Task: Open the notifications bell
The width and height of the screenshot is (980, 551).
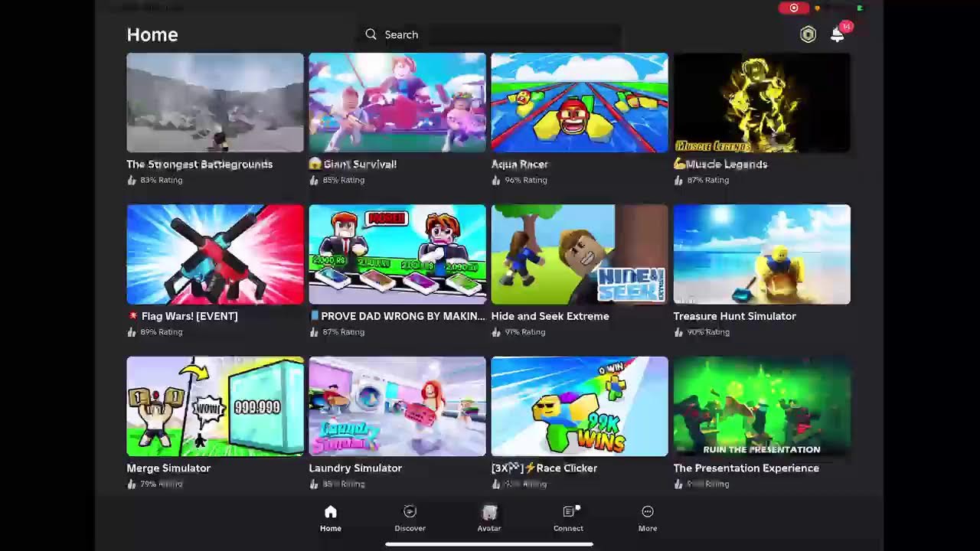Action: click(x=838, y=34)
